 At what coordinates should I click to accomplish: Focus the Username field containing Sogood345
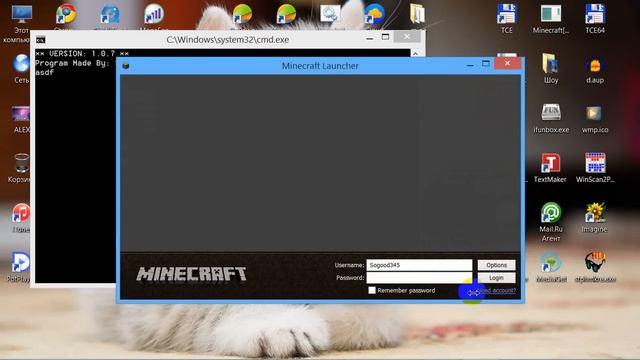pyautogui.click(x=419, y=265)
